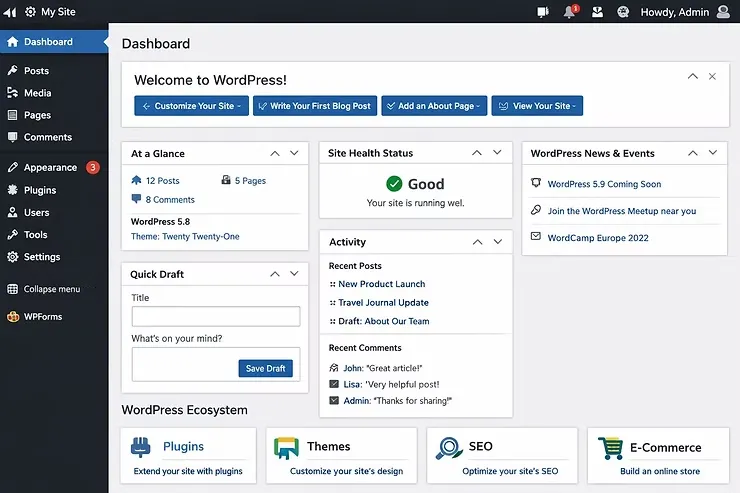Open Theme: Twenty Twenty-One link
The image size is (740, 493).
(185, 236)
